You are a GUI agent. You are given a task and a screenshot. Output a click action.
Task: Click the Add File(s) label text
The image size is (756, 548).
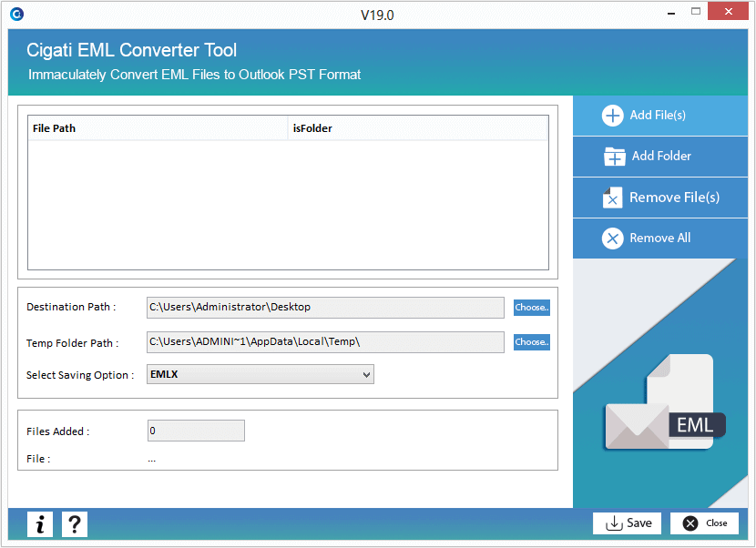pyautogui.click(x=658, y=116)
